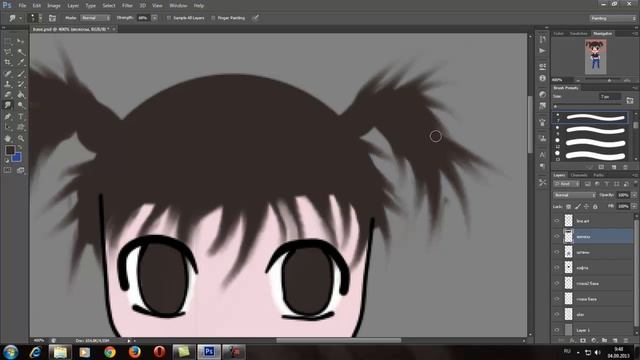The height and width of the screenshot is (360, 640).
Task: Select the Smudge tool in the toolbox
Action: [x=8, y=105]
